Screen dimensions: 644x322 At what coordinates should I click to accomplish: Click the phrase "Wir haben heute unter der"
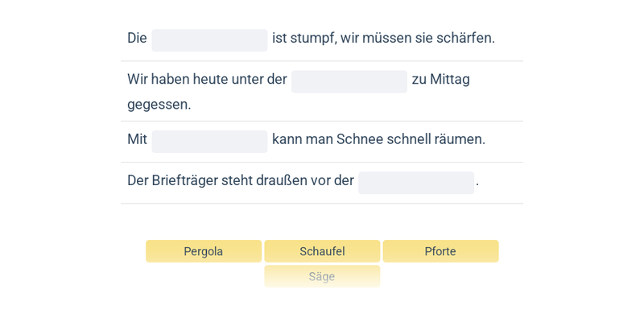[207, 79]
